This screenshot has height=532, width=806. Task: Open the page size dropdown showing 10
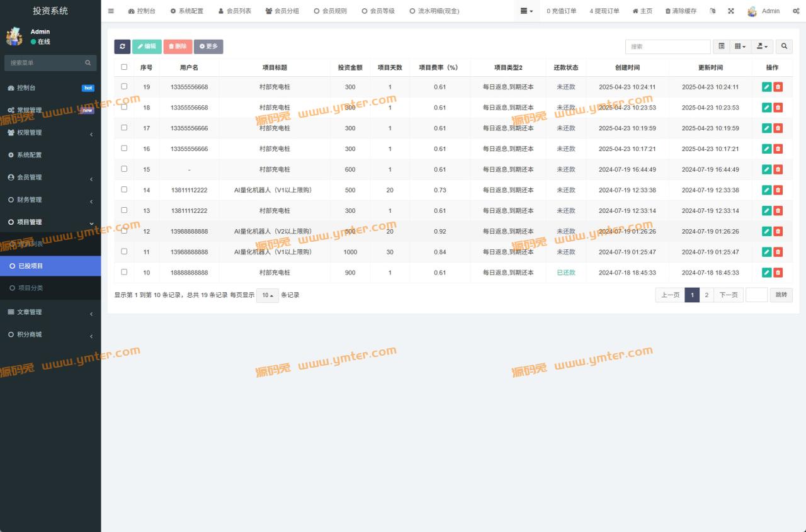[x=268, y=295]
